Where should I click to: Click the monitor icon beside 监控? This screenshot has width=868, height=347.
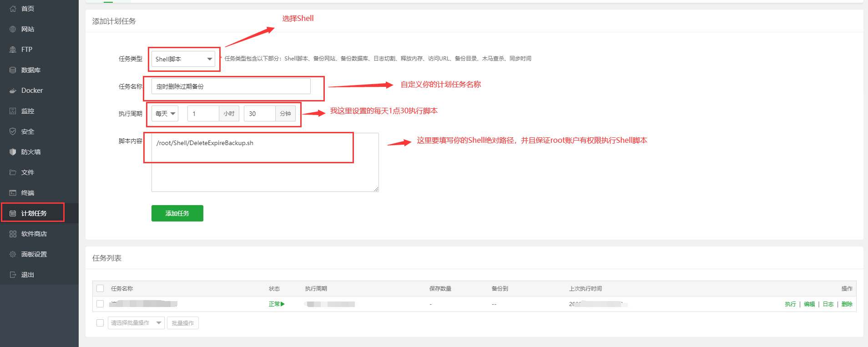point(13,111)
